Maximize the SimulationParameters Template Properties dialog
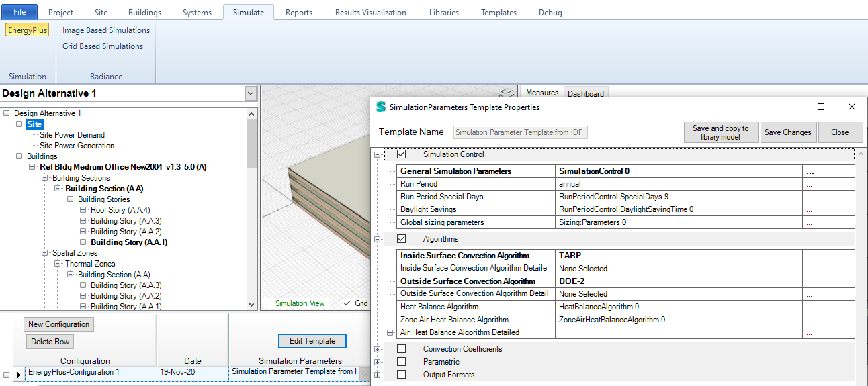The height and width of the screenshot is (386, 868). (821, 107)
